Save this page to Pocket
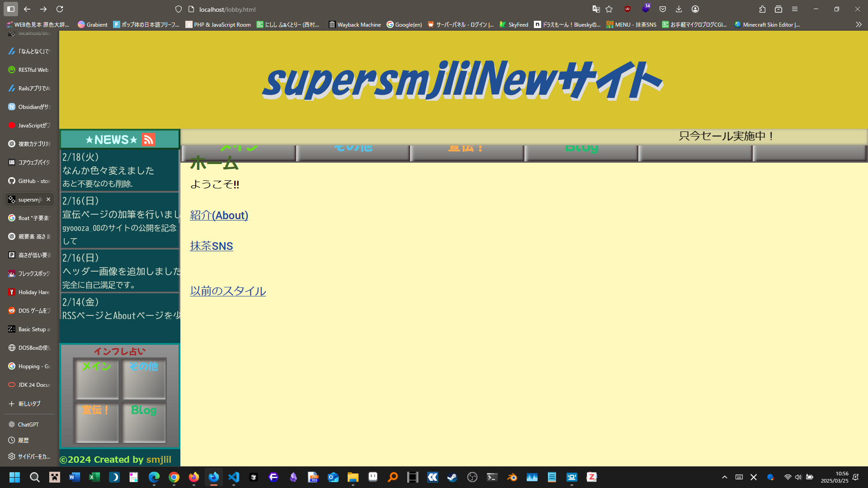Viewport: 868px width, 488px height. pyautogui.click(x=663, y=9)
